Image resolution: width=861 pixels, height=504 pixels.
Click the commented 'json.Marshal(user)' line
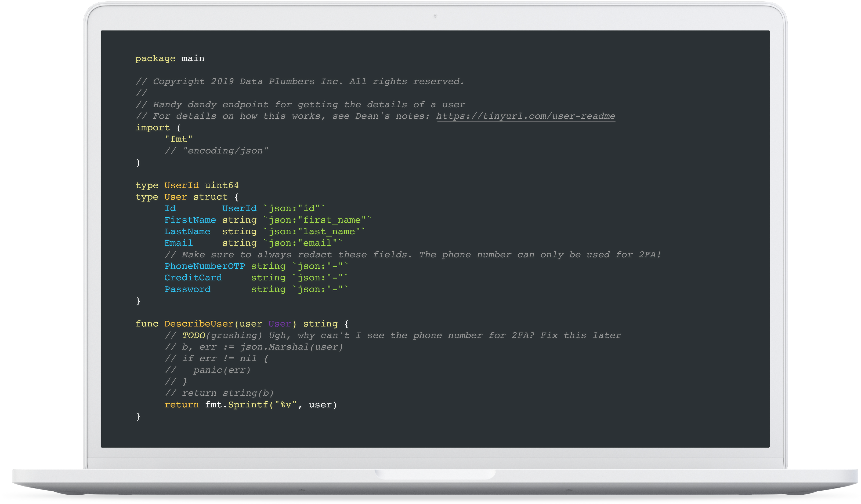(x=254, y=347)
